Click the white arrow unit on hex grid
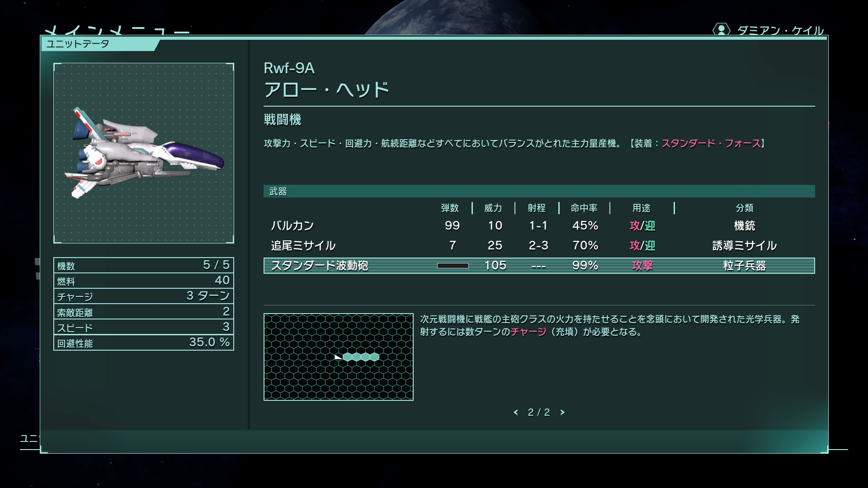 [338, 357]
